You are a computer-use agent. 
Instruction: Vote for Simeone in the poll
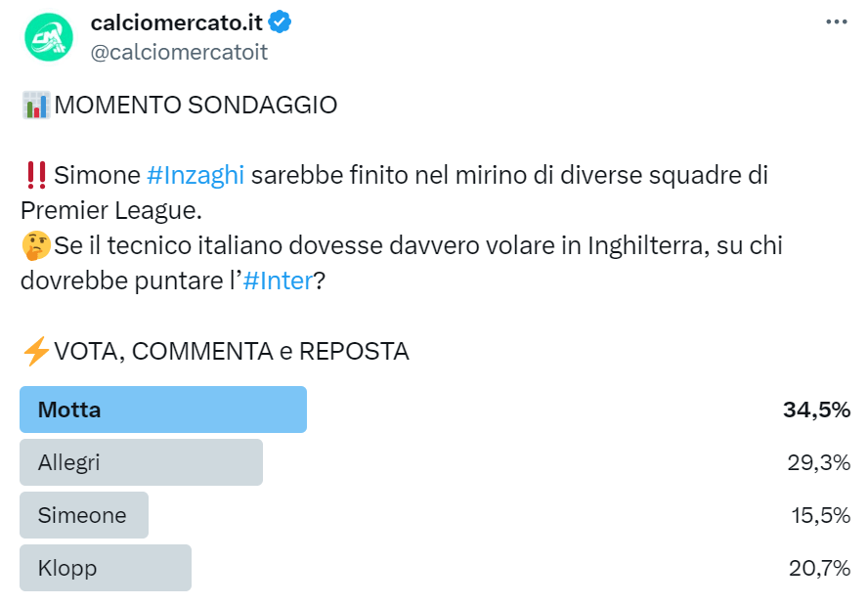point(84,515)
